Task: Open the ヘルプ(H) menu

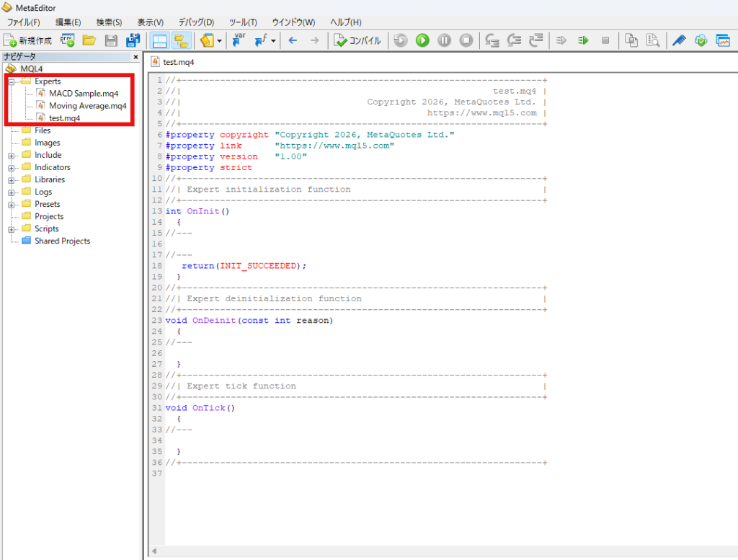Action: (x=346, y=22)
